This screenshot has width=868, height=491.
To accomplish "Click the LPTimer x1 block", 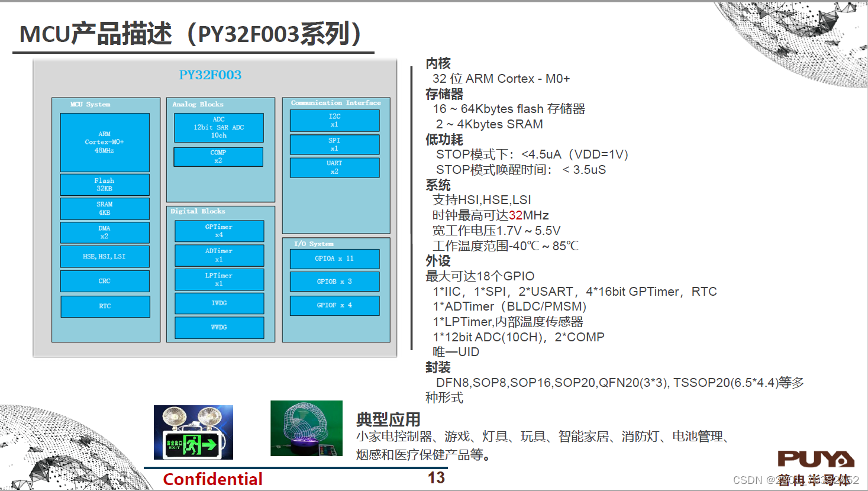I will [219, 280].
